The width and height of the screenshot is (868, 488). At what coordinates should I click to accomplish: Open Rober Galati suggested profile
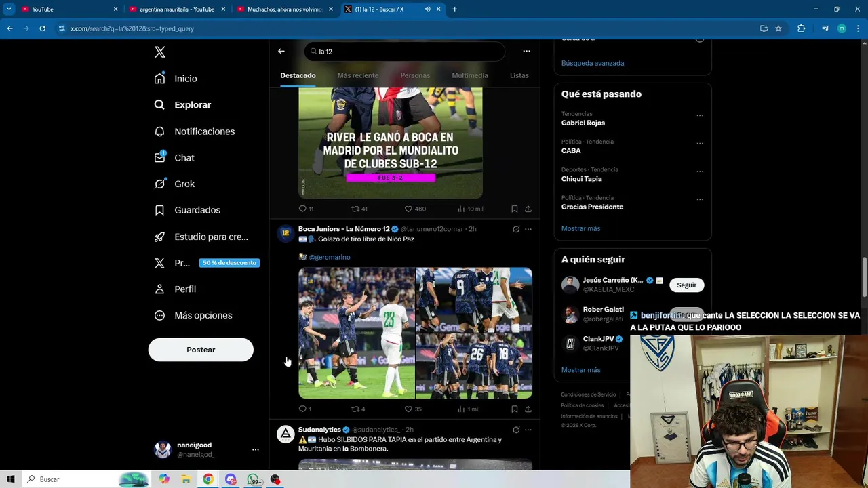(x=604, y=310)
